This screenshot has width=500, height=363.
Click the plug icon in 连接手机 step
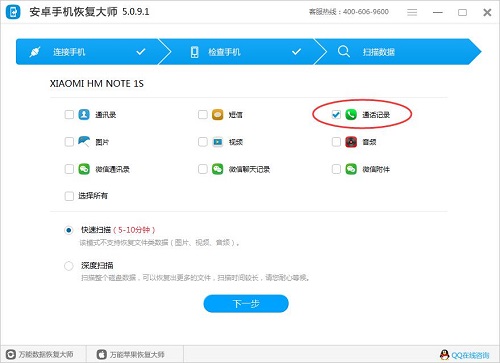pos(35,52)
